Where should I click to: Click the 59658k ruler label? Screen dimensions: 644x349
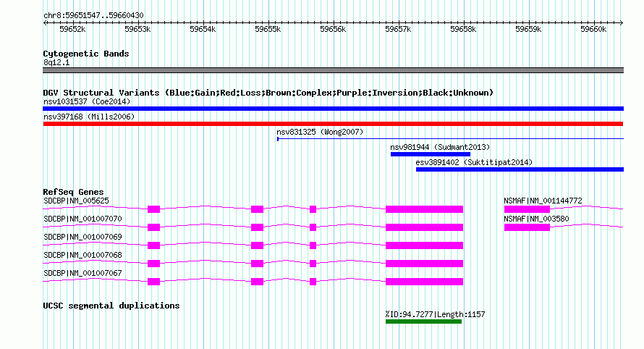click(463, 29)
